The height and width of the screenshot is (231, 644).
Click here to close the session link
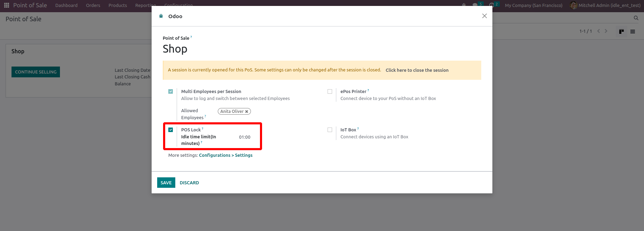pyautogui.click(x=417, y=70)
